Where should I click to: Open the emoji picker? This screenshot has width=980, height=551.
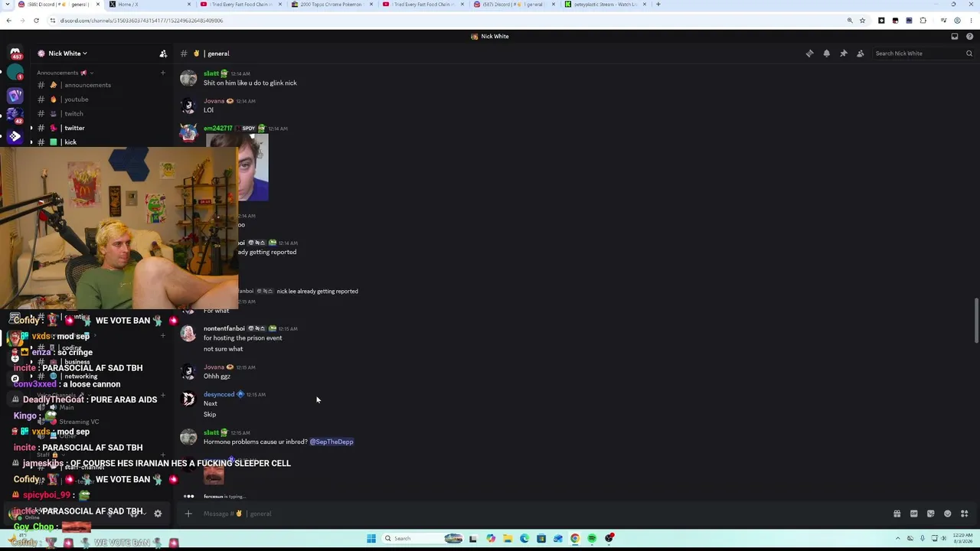947,514
